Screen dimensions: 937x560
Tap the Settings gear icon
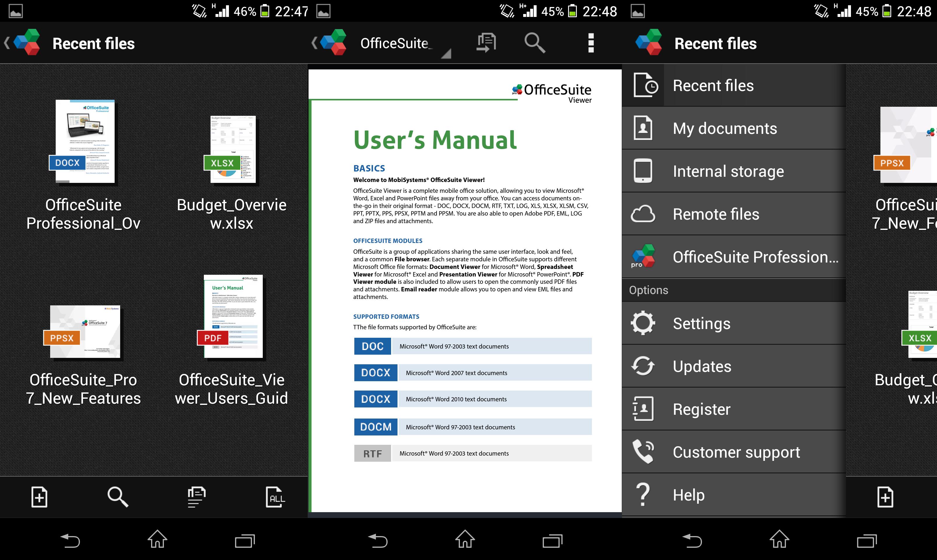point(643,323)
